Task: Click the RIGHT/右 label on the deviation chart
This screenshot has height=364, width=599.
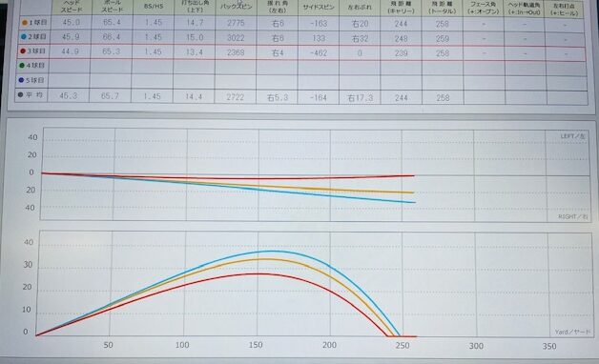Action: pos(573,216)
